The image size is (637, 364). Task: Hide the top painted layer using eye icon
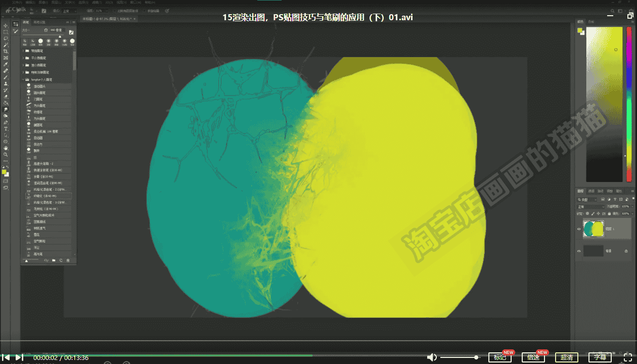pos(579,229)
